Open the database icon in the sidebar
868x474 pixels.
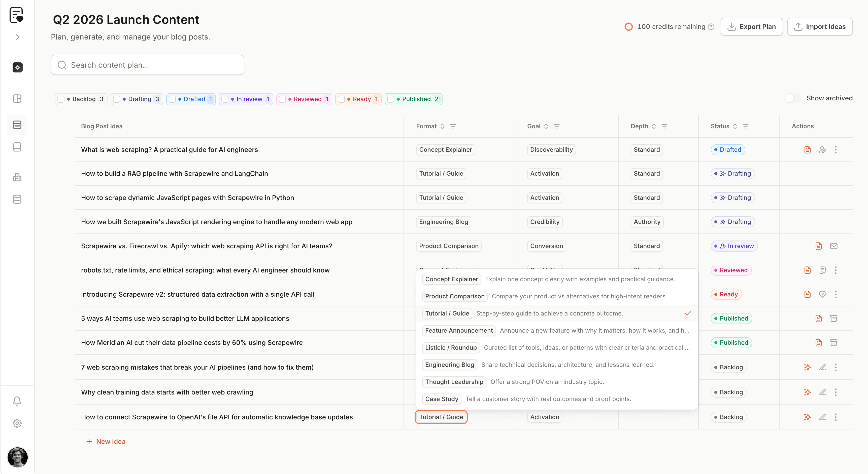[x=17, y=199]
